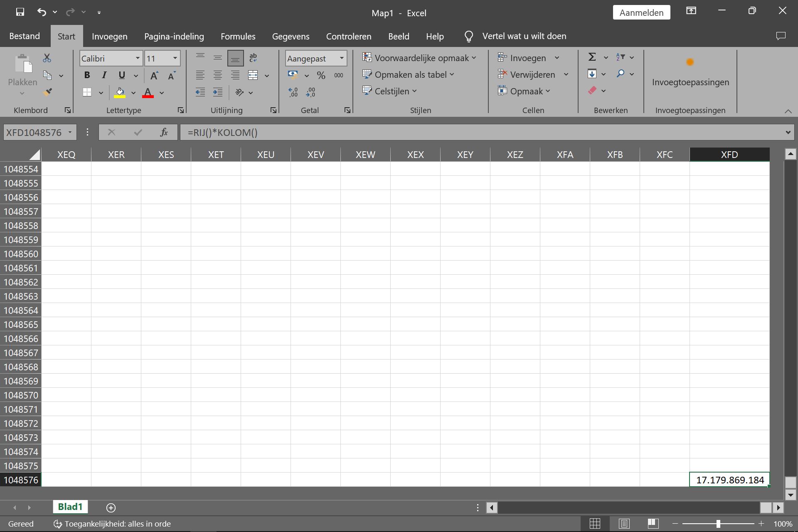This screenshot has width=798, height=532.
Task: Click the Find and Select magnifier icon
Action: click(x=621, y=74)
